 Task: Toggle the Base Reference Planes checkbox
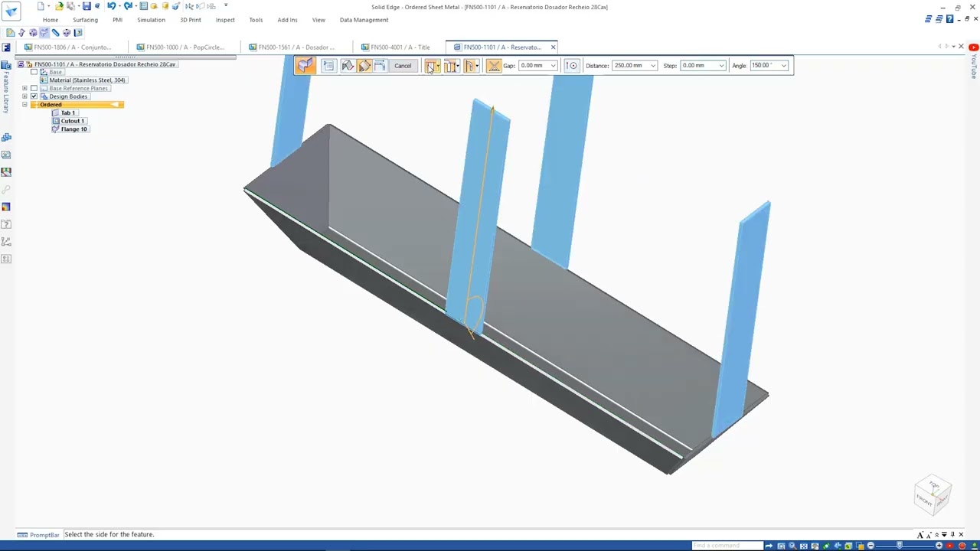coord(34,88)
